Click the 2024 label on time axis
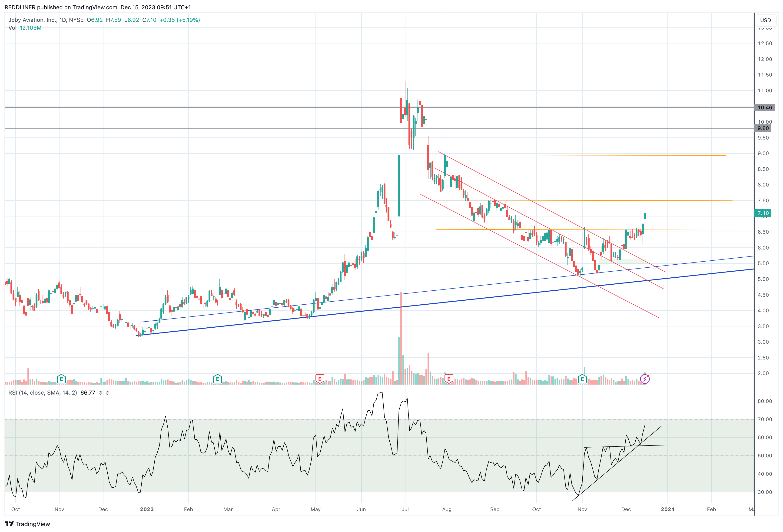This screenshot has height=532, width=783. [x=668, y=509]
